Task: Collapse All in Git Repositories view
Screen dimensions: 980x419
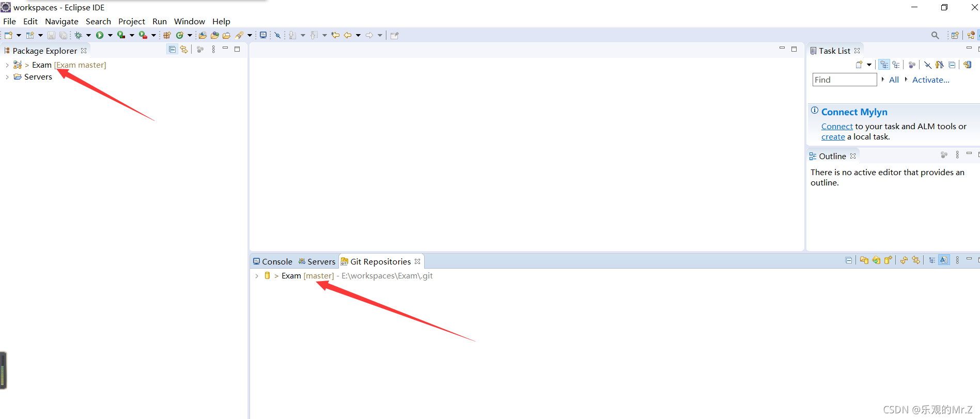Action: coord(849,260)
